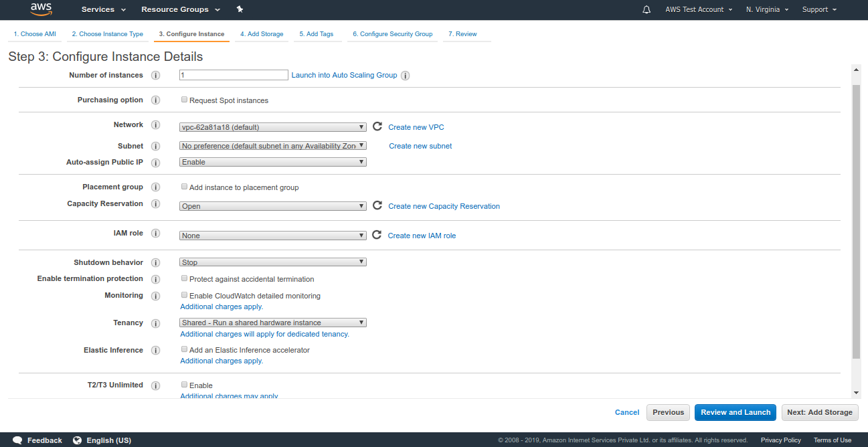Enable CloudWatch detailed monitoring checkbox
Screen dimensions: 868x447
185,295
